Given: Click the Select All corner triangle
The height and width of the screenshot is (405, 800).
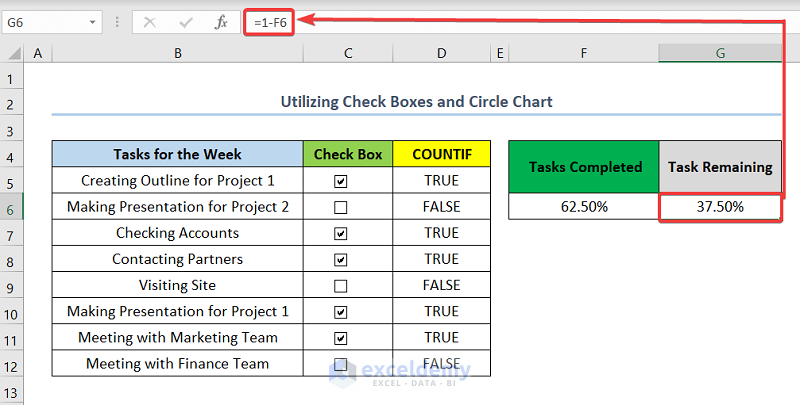Looking at the screenshot, I should click(x=13, y=53).
